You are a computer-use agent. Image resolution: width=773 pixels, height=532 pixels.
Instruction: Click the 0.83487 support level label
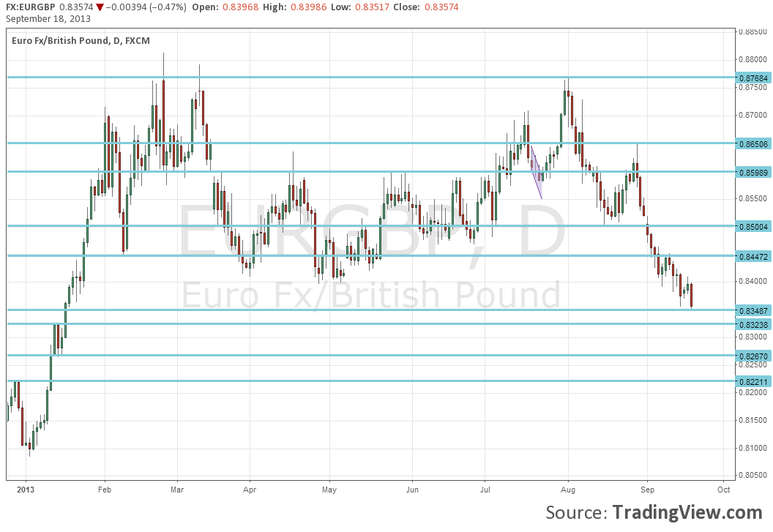click(x=753, y=310)
